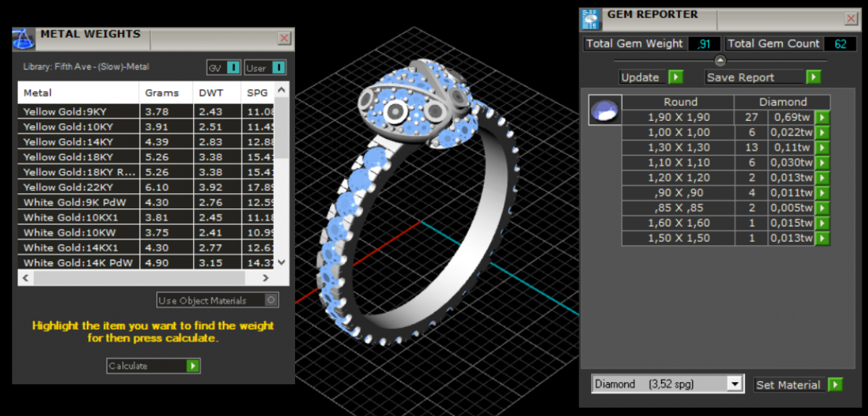Open the Diamond (3,52 spg) material dropdown
This screenshot has width=868, height=416.
pos(735,384)
